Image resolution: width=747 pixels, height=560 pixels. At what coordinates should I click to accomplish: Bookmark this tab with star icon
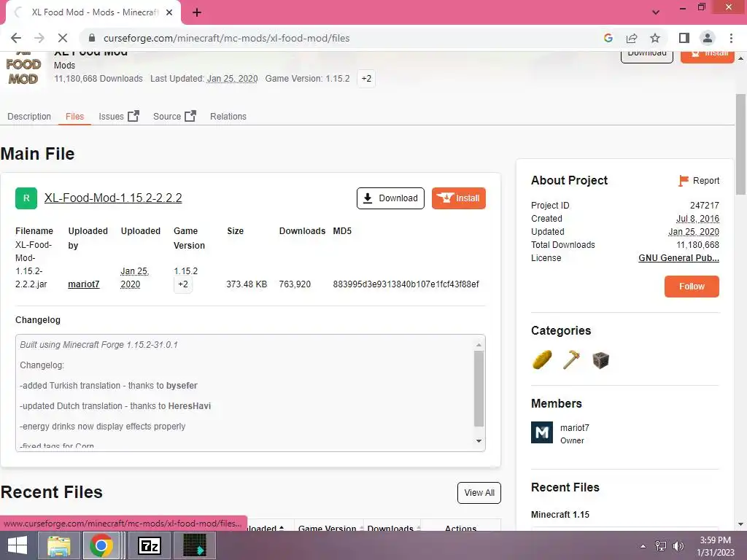tap(655, 38)
